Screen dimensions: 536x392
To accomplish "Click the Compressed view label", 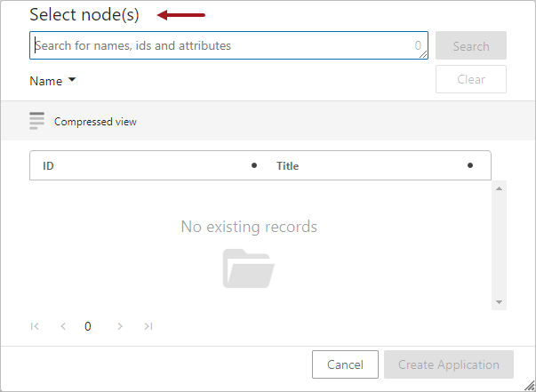I will click(95, 122).
